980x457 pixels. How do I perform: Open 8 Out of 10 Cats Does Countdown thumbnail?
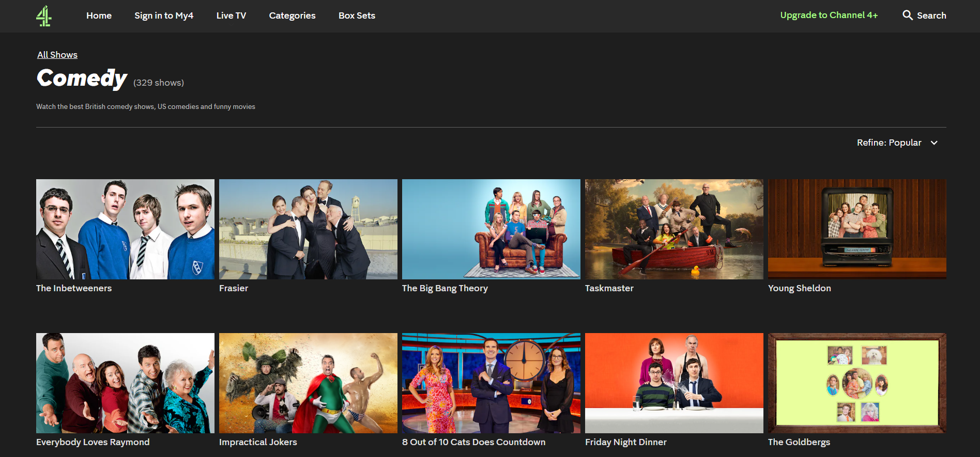(491, 383)
